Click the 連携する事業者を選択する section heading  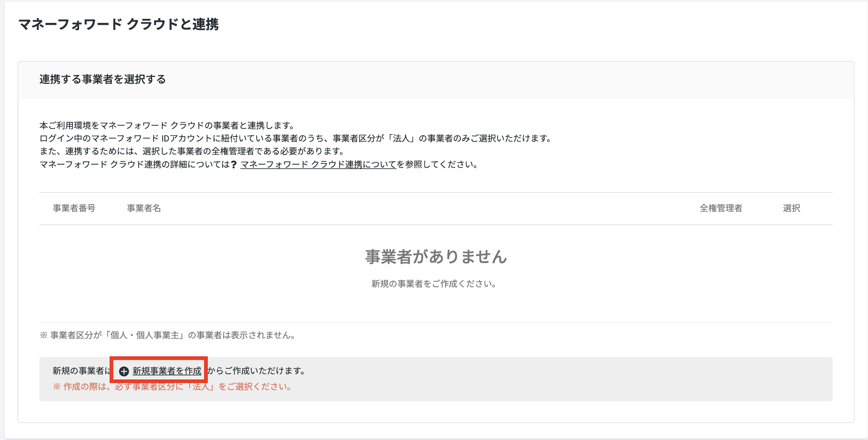[103, 79]
